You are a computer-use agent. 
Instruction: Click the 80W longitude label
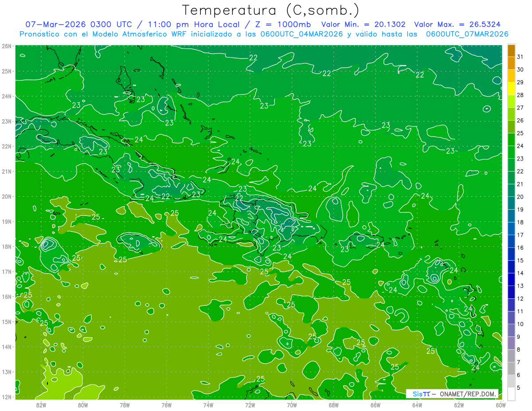pos(83,405)
